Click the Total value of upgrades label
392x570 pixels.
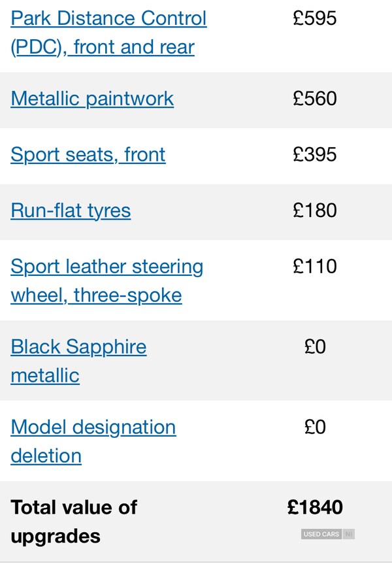[74, 521]
